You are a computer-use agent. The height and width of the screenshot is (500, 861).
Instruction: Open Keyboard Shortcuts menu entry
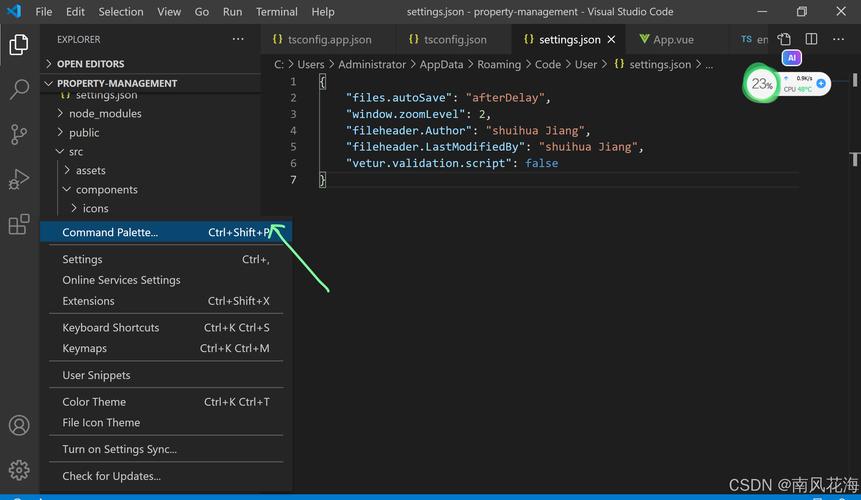click(x=166, y=328)
